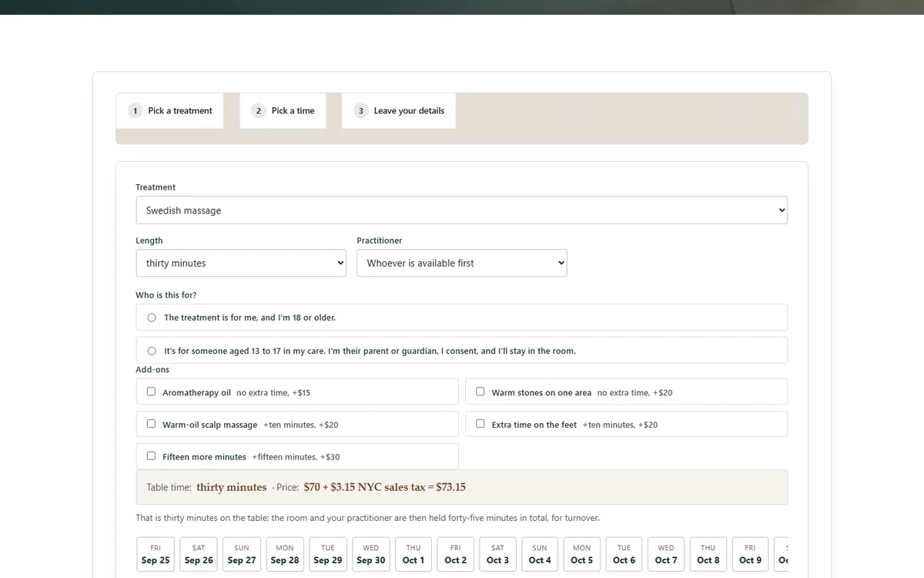Choose Mon Oct 5 date
The height and width of the screenshot is (578, 924).
tap(582, 555)
